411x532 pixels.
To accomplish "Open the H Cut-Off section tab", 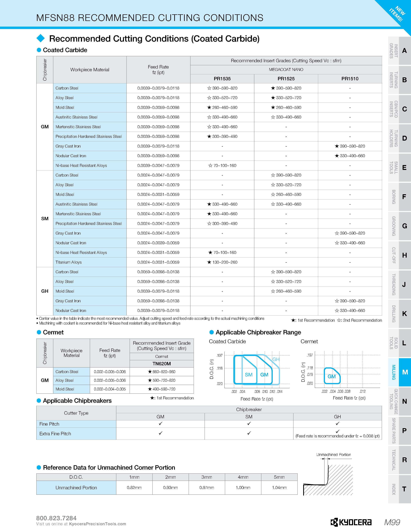I will pyautogui.click(x=399, y=255).
